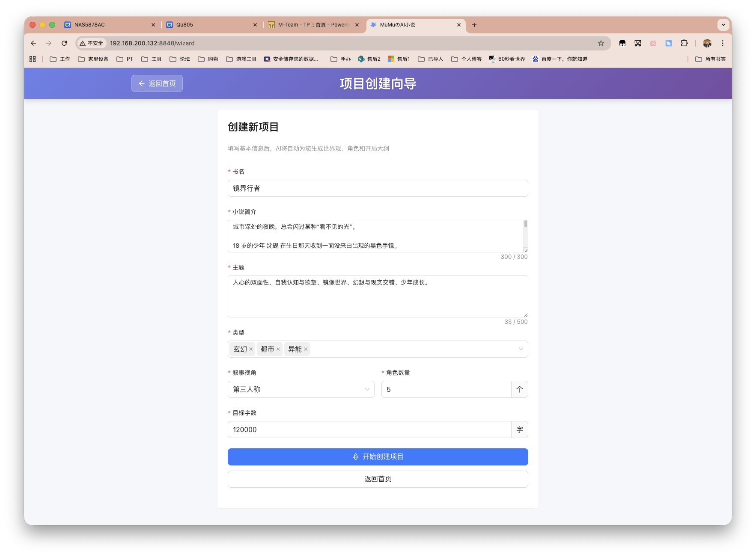Click the 返回首页 button in purple header
The height and width of the screenshot is (557, 756).
click(157, 83)
